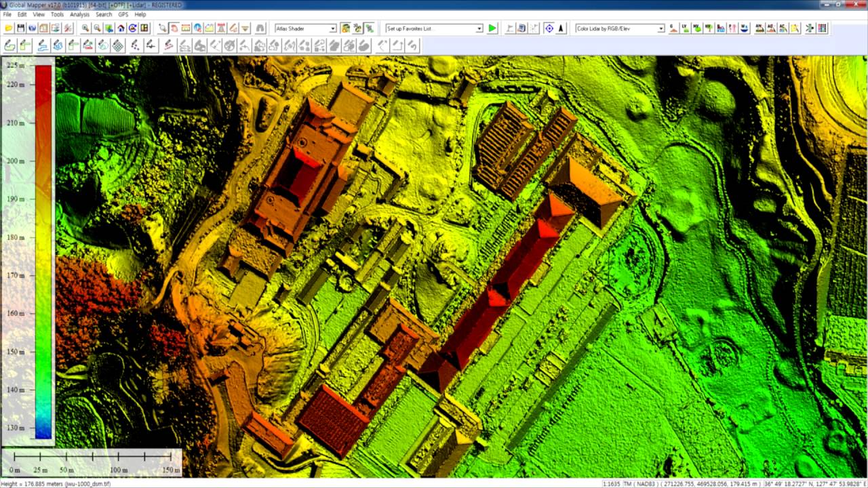Click the Create Area feature digitizer icon

[9, 45]
